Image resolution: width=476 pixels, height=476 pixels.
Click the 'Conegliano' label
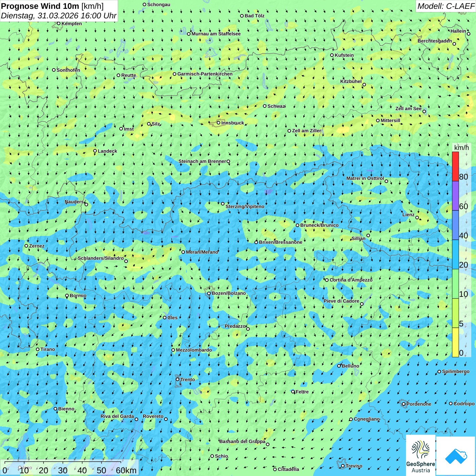point(367,419)
